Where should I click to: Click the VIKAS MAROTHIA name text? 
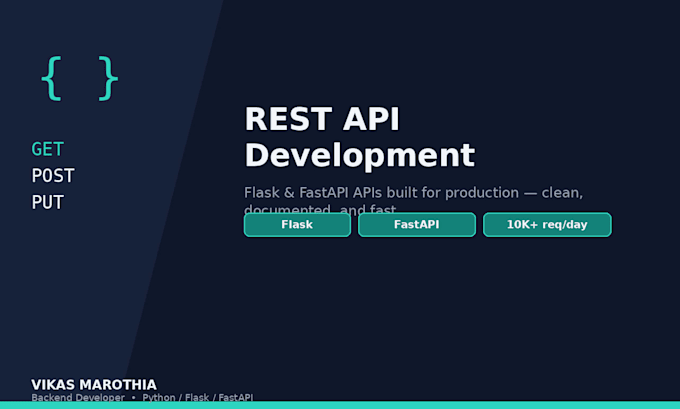(94, 385)
